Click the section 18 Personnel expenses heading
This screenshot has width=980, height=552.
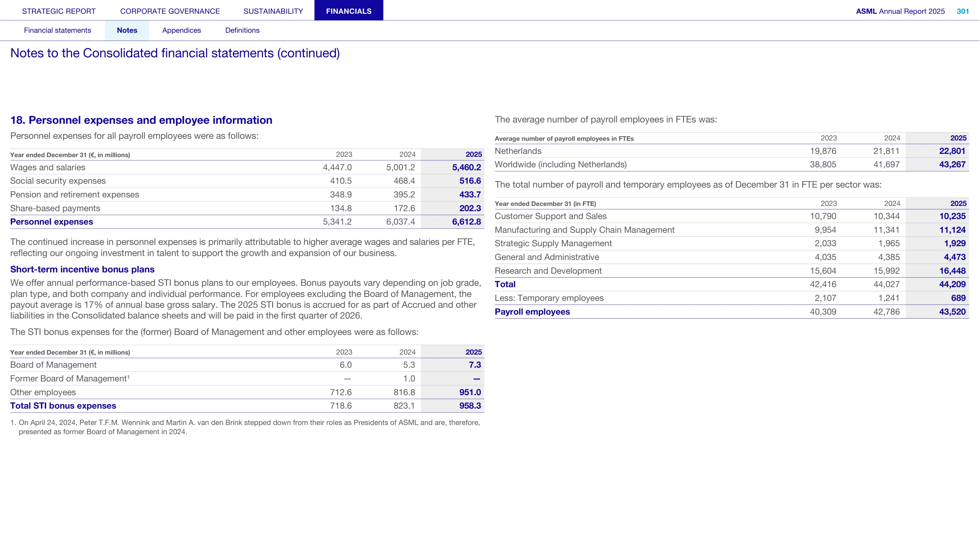[141, 120]
